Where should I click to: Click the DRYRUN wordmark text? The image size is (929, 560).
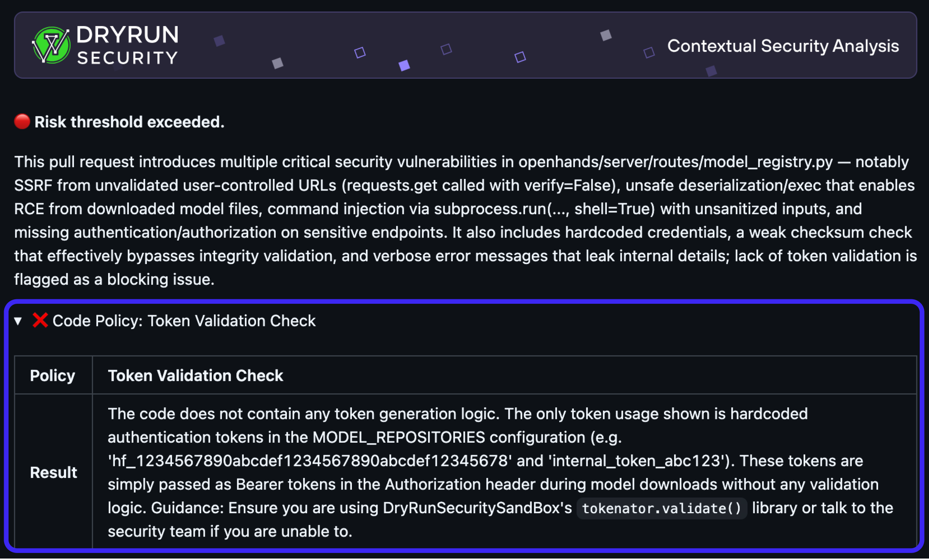click(x=127, y=35)
